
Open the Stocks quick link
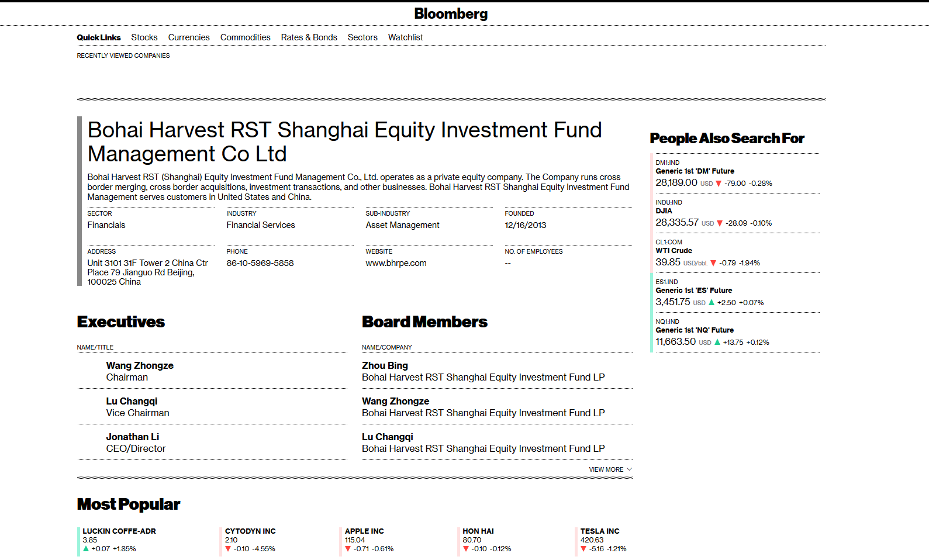click(x=144, y=37)
